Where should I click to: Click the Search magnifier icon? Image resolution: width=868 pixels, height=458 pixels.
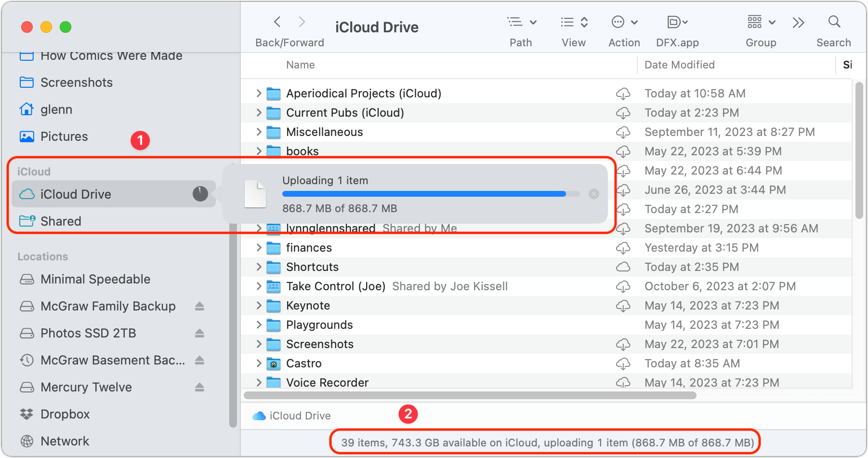coord(834,22)
